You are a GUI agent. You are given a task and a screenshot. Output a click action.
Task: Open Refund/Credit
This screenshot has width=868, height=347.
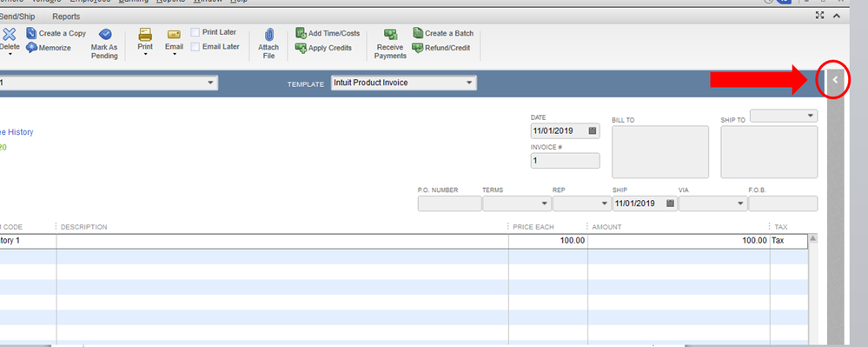[441, 48]
